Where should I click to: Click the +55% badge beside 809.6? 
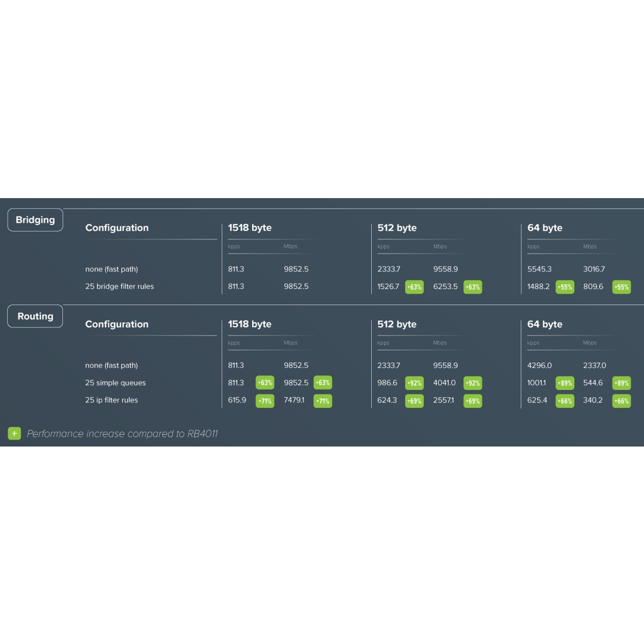click(621, 287)
